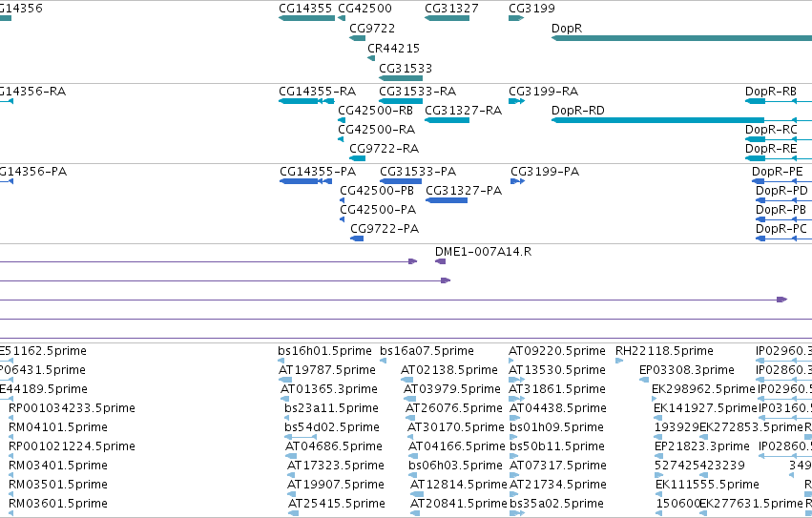Click EST AT19787.5prime
The image size is (812, 518).
coord(285,380)
